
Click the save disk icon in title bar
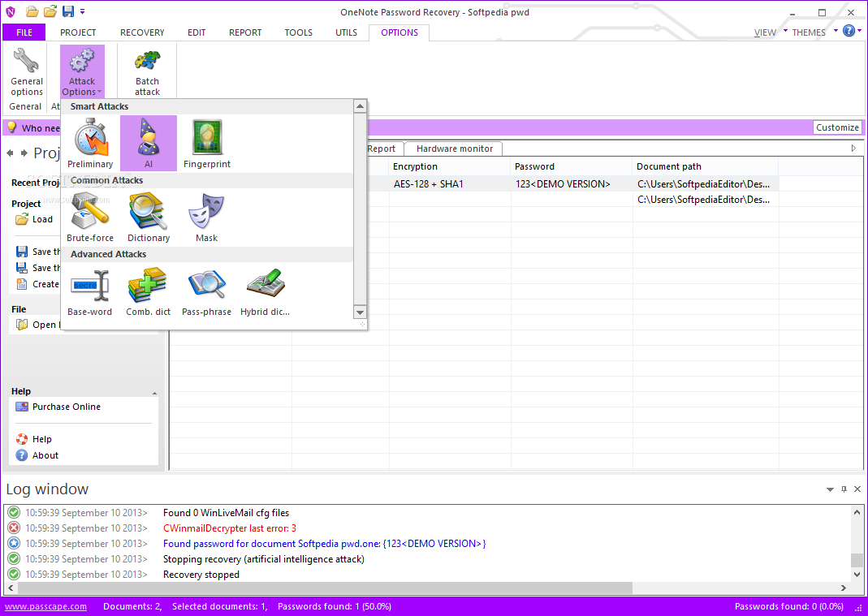click(68, 11)
